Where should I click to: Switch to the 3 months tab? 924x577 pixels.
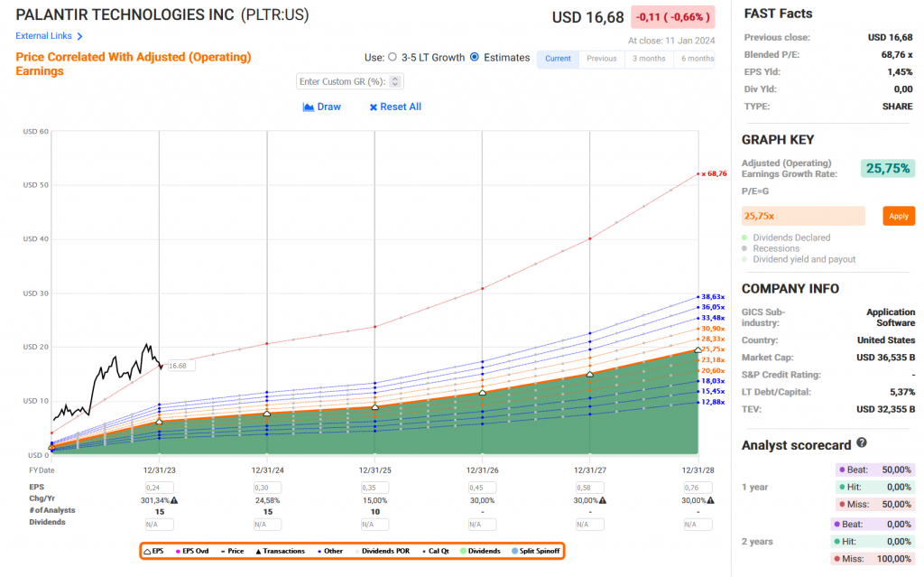click(x=649, y=59)
